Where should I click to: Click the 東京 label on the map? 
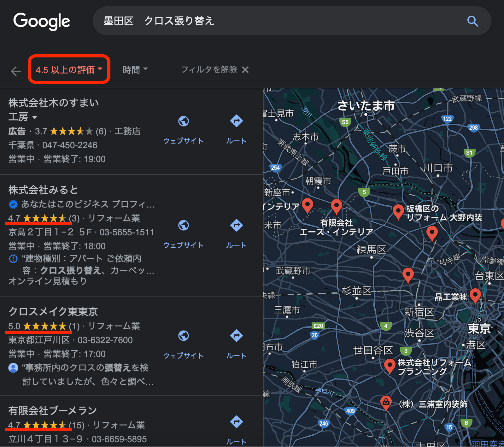coord(479,328)
